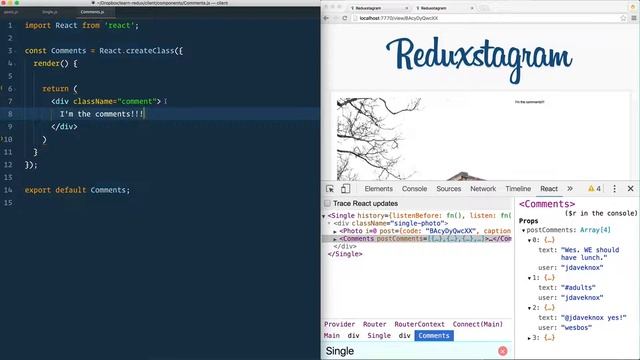Open the Timeline tab

518,189
